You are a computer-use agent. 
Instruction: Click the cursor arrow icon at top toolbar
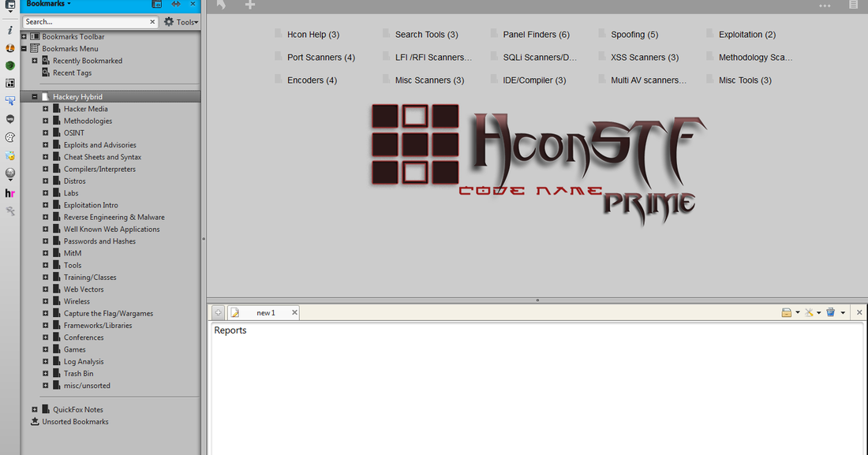point(221,5)
